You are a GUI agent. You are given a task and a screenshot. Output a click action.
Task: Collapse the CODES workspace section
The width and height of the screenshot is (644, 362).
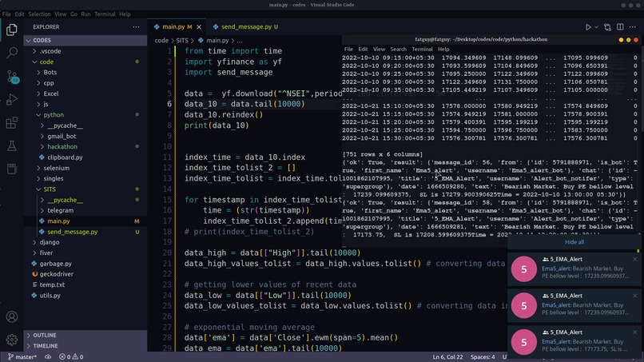pyautogui.click(x=85, y=40)
